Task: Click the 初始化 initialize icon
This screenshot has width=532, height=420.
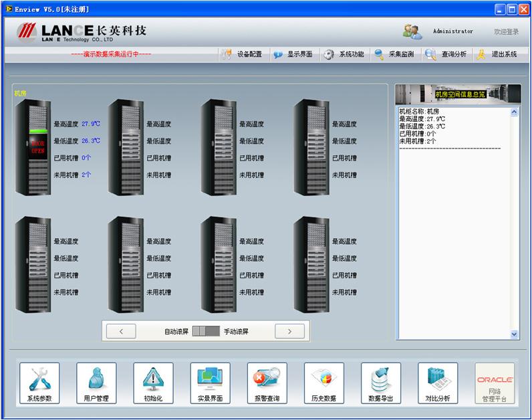Action: [153, 383]
